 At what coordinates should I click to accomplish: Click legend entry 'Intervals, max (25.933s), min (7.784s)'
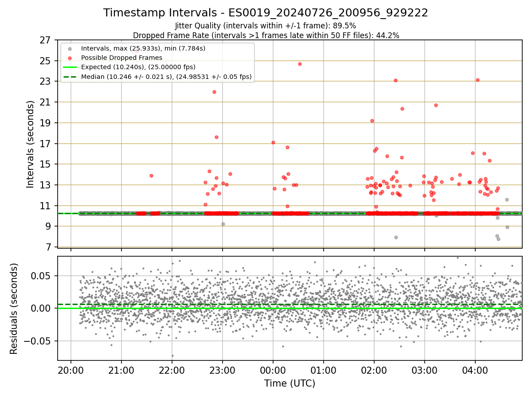143,48
